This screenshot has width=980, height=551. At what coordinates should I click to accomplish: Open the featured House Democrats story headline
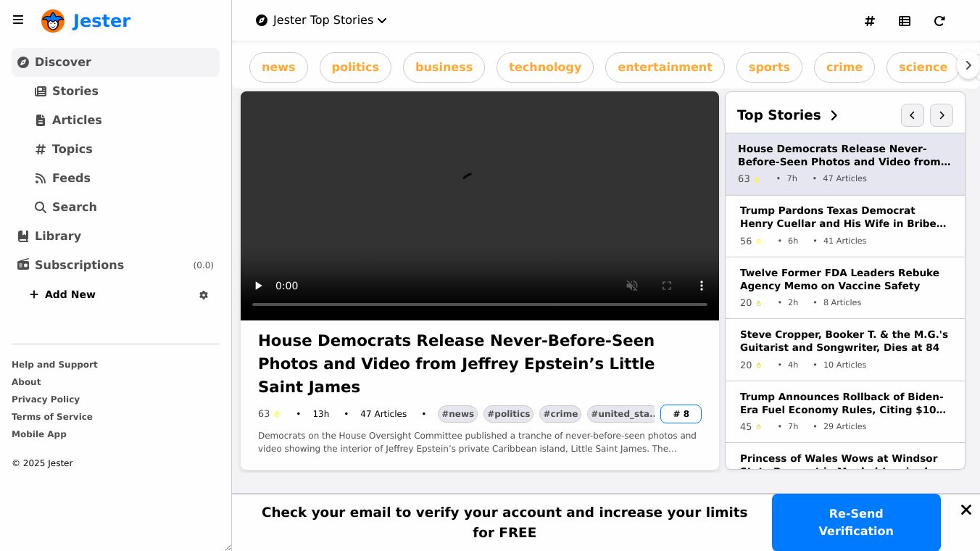pyautogui.click(x=457, y=364)
